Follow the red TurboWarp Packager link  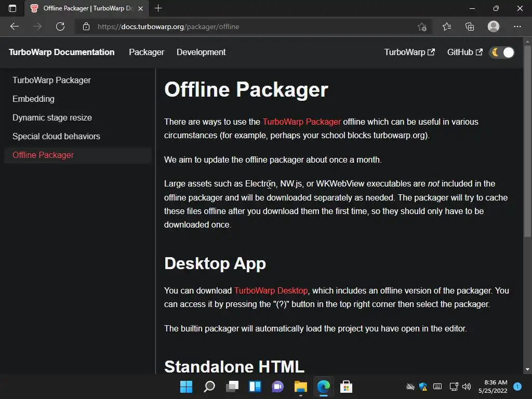[x=302, y=122]
